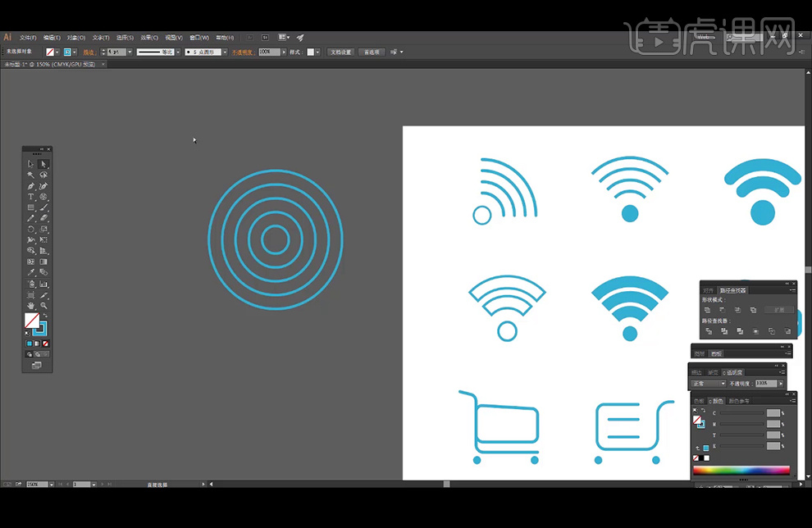Swap fill and stroke colors in toolbox
Screen dimensions: 812x528
45,316
